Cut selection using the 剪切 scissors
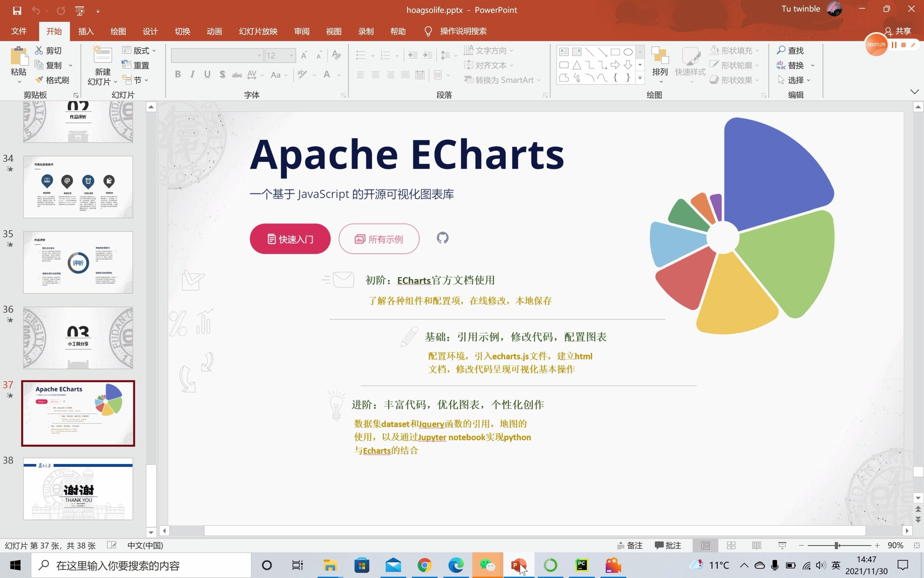Viewport: 924px width, 578px height. point(48,51)
